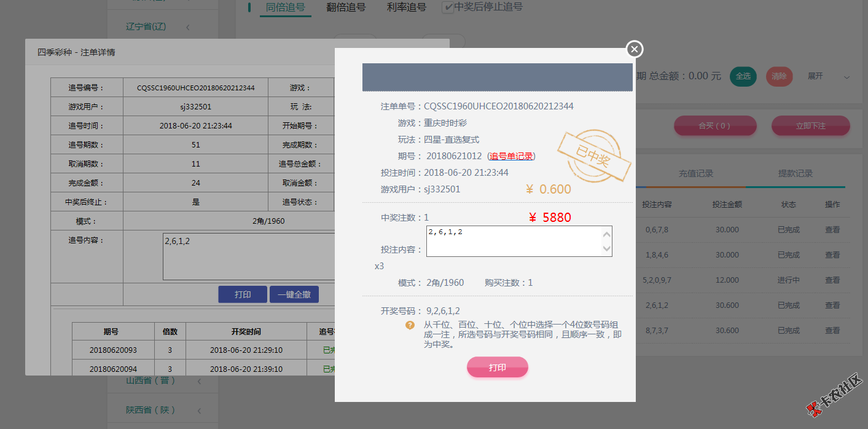868x429 pixels.
Task: Click the 展开 label
Action: [x=815, y=76]
